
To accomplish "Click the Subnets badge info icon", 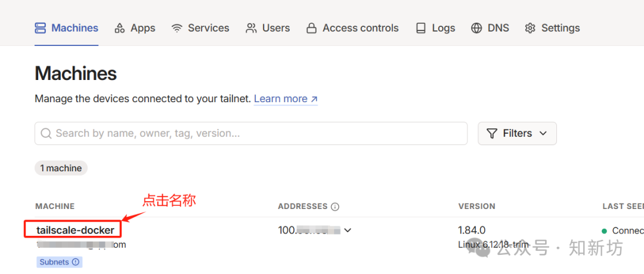I will coord(76,261).
